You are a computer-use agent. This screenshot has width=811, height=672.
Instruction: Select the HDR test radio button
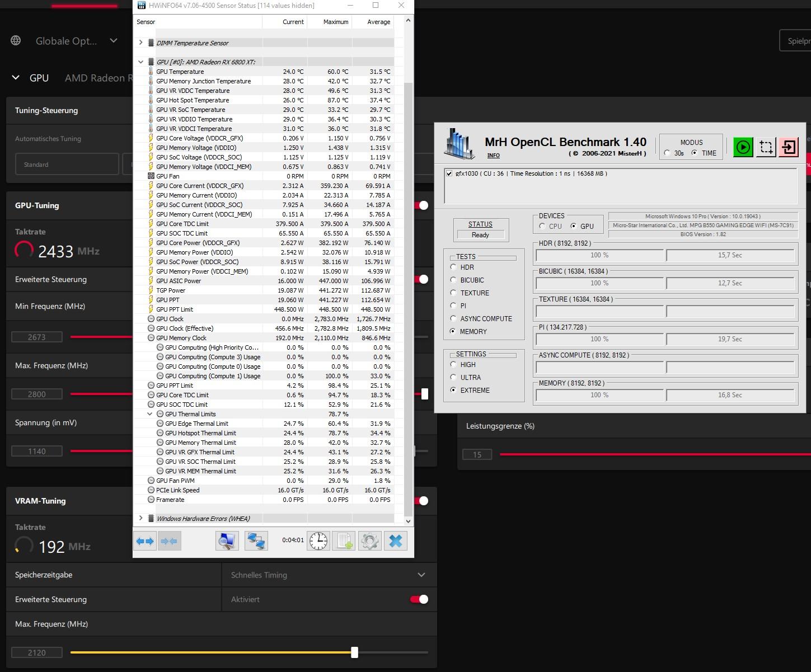453,267
